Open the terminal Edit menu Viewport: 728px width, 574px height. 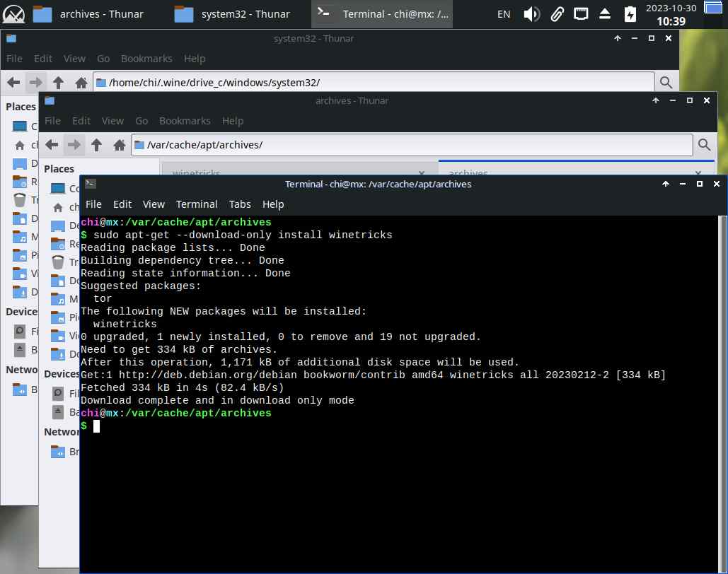click(x=122, y=204)
